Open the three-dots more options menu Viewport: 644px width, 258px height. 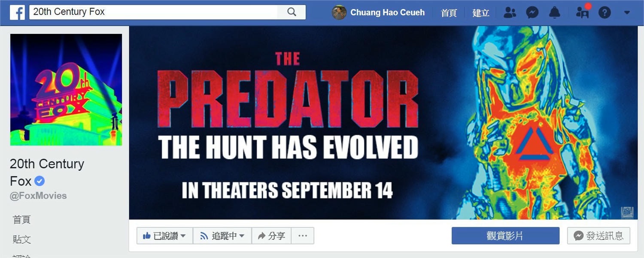click(x=303, y=236)
